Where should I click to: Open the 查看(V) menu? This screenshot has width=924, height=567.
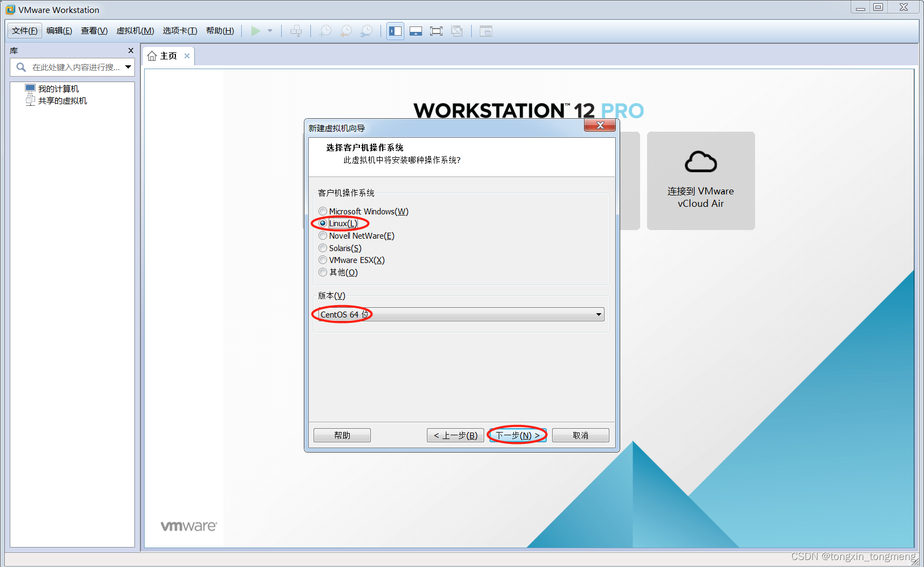[x=94, y=31]
